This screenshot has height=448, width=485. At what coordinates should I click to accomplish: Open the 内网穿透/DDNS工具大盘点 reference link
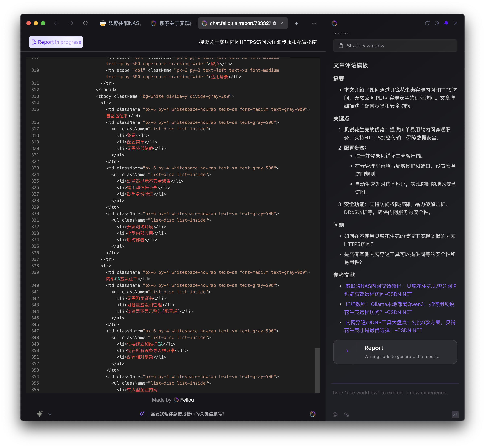pos(400,326)
